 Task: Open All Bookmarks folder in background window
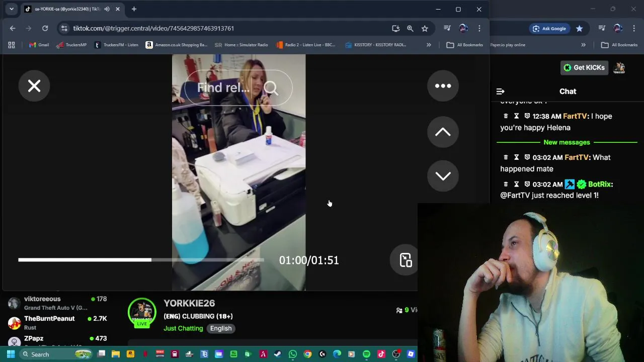coord(619,45)
